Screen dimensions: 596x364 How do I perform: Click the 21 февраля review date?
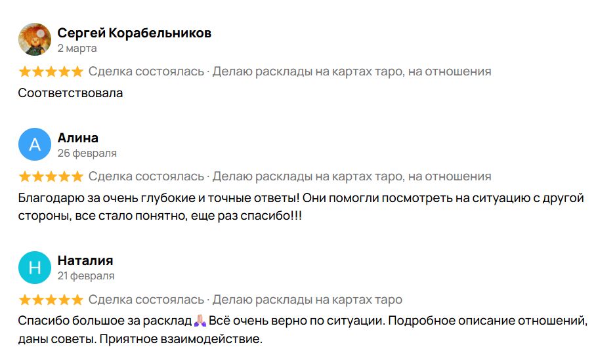[x=85, y=275]
